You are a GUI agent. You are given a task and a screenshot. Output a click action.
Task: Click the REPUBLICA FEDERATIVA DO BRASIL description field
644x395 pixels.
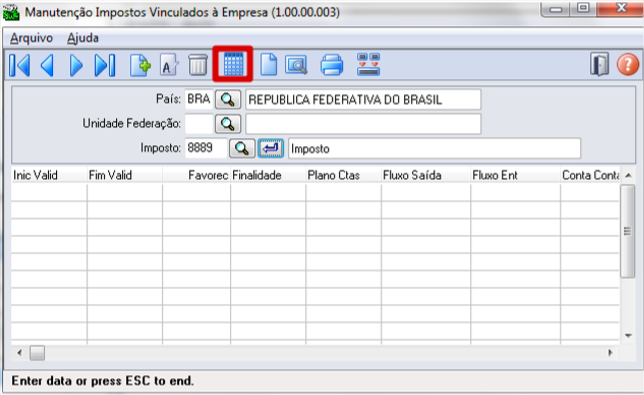[x=363, y=99]
